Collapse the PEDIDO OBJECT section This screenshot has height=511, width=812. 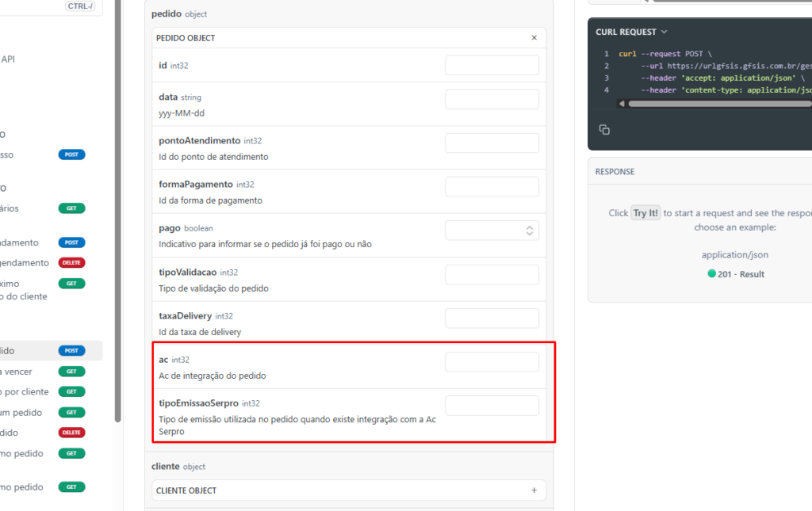click(534, 38)
